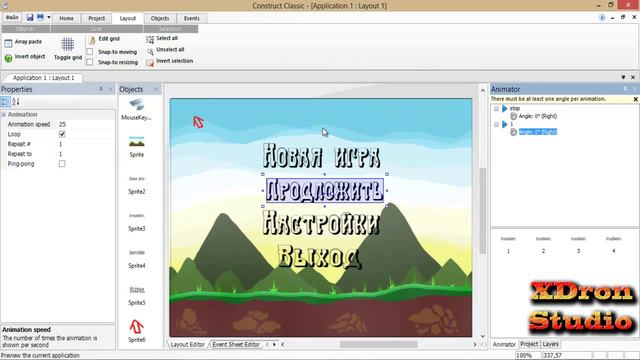Collapse the Animation property group

pyautogui.click(x=4, y=115)
